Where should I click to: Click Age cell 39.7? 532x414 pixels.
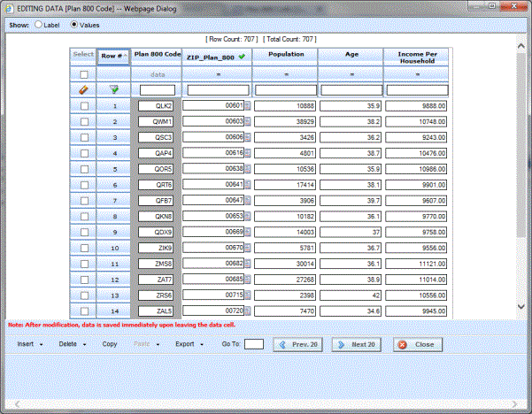coord(351,201)
